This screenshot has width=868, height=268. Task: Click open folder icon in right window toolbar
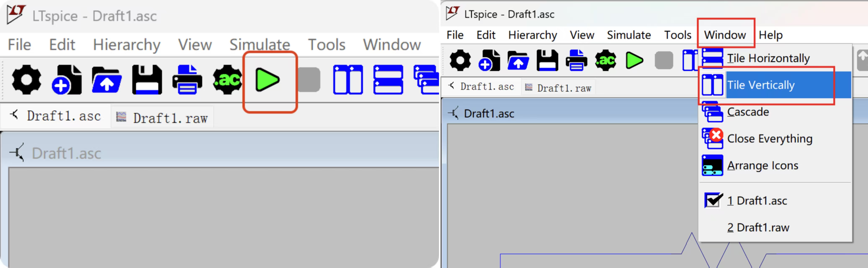pyautogui.click(x=518, y=61)
